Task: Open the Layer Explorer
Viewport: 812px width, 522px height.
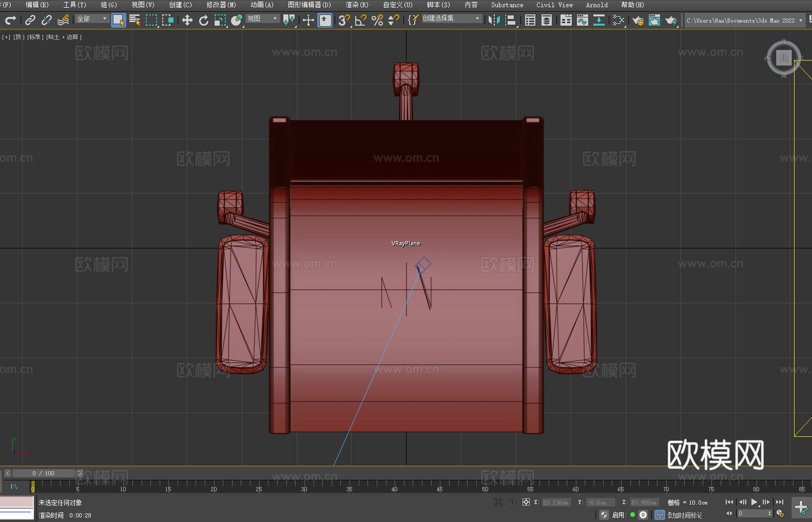Action: coord(547,20)
